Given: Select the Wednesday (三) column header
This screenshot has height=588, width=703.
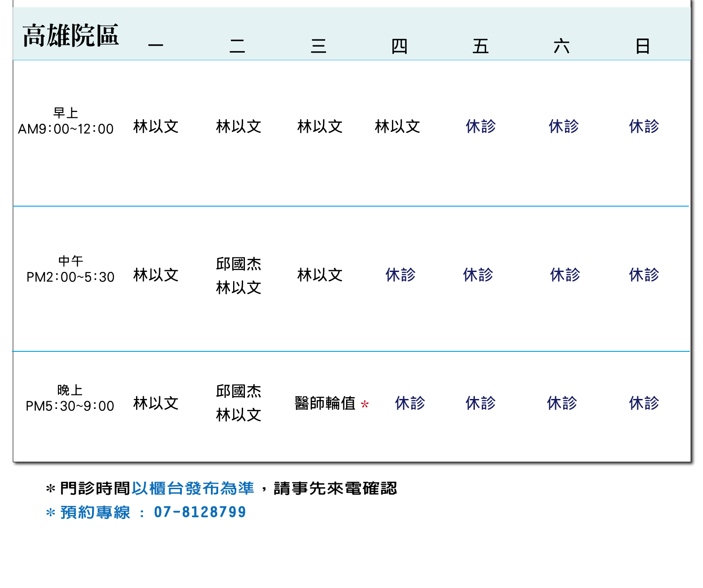Looking at the screenshot, I should [x=318, y=46].
